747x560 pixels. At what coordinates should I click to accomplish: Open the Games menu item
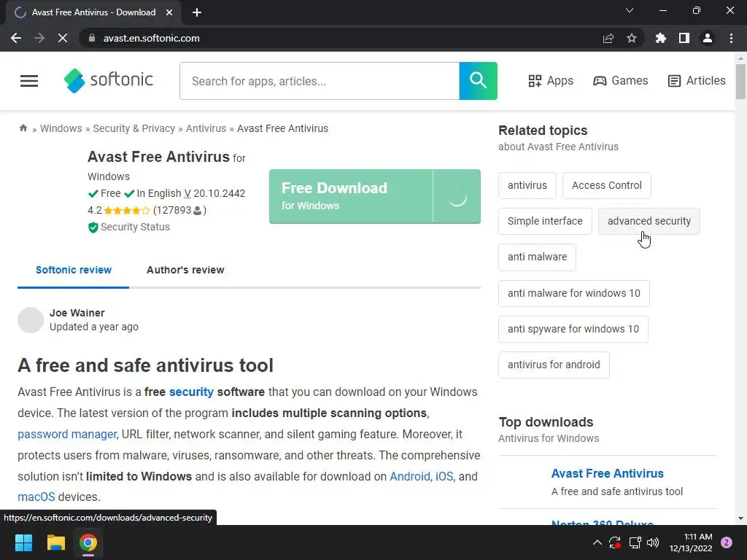(x=620, y=80)
